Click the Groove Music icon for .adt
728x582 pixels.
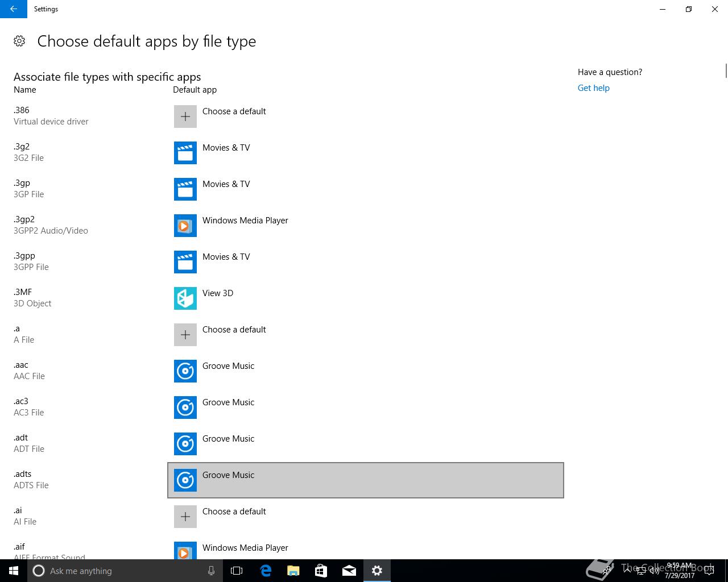185,444
